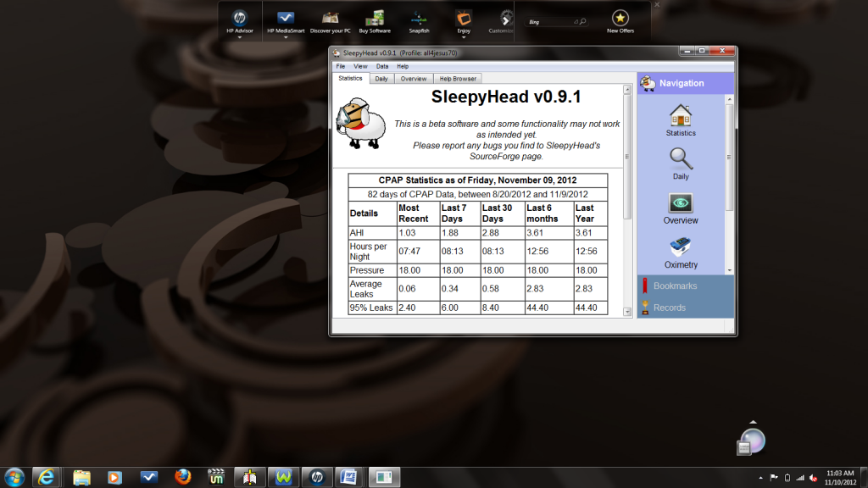Expand HP Advisor dock dropdown arrow
This screenshot has height=488, width=868.
(240, 37)
